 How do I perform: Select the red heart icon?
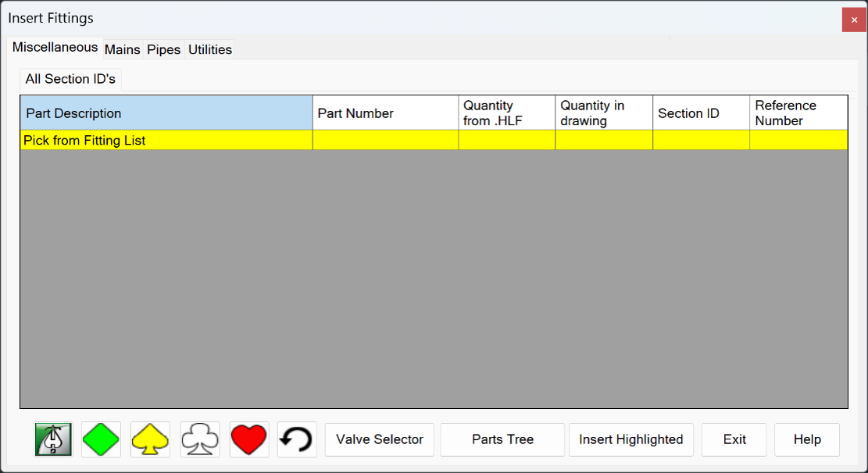(248, 439)
